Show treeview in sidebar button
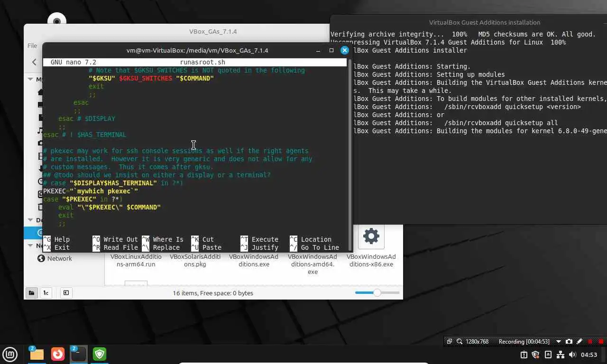Viewport: 607px width, 364px height. (46, 293)
